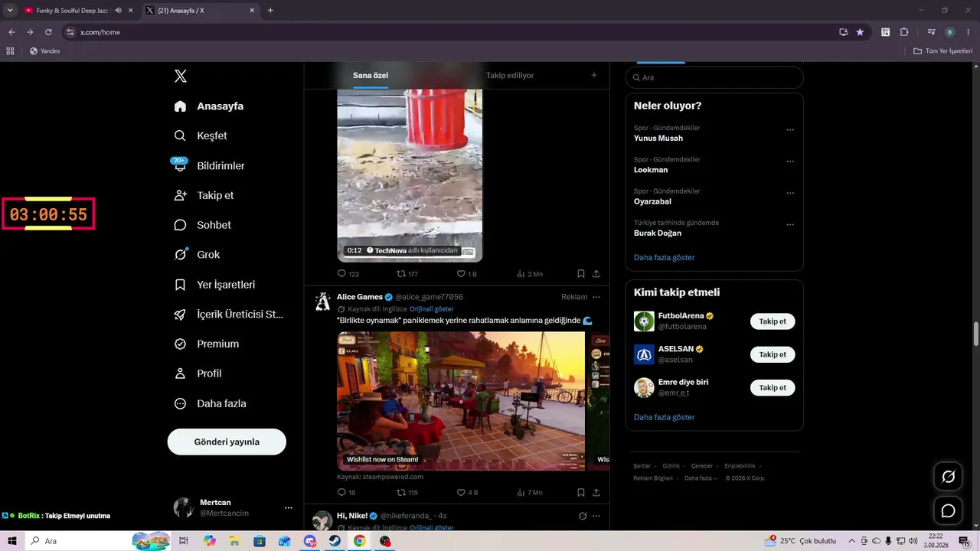Open the Yandex bookmark
The image size is (980, 551).
[x=45, y=51]
